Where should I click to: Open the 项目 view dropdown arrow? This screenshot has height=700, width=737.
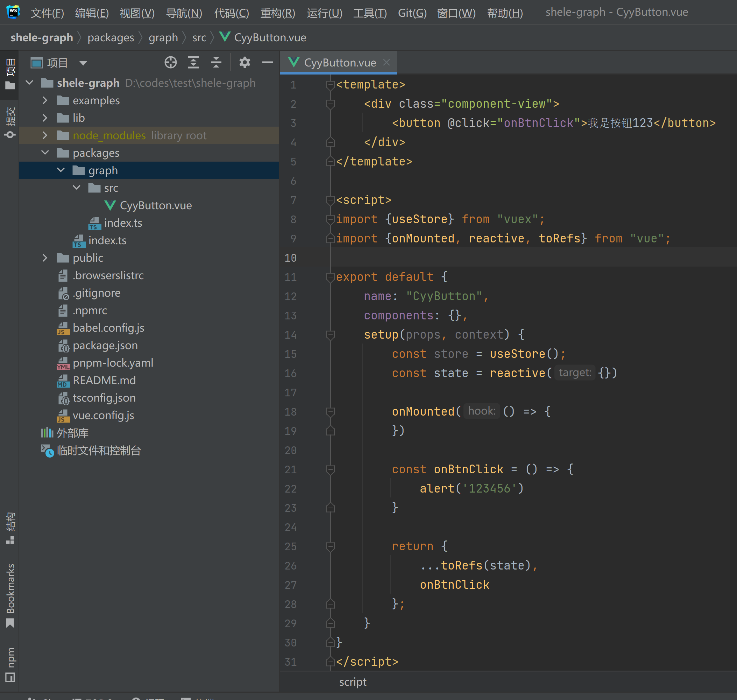83,63
